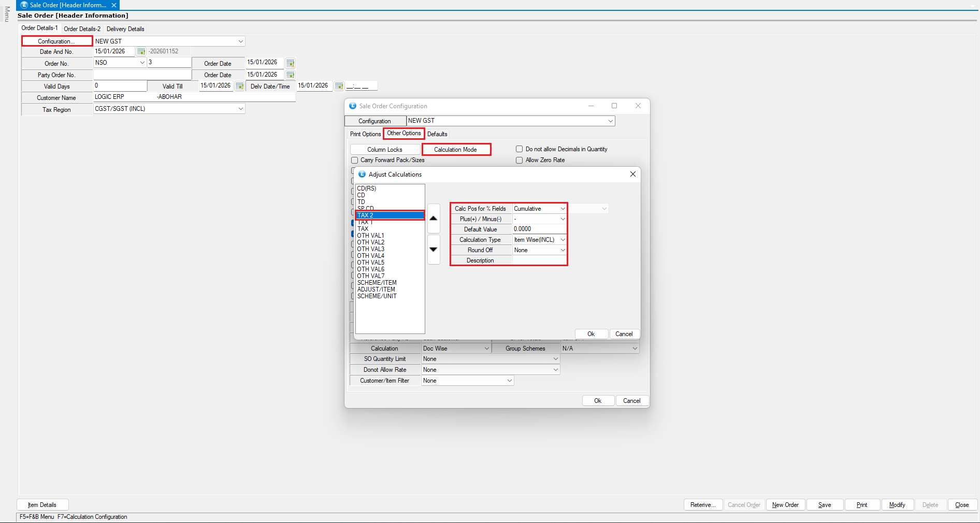Screen dimensions: 980x523
Task: Click the Save button at bottom
Action: click(825, 505)
